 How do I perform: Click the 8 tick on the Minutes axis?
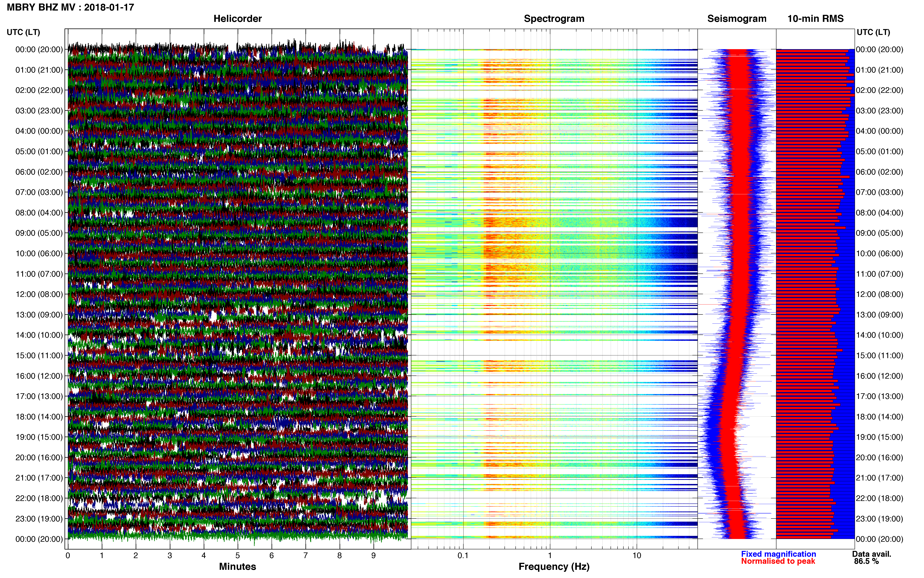(x=340, y=555)
